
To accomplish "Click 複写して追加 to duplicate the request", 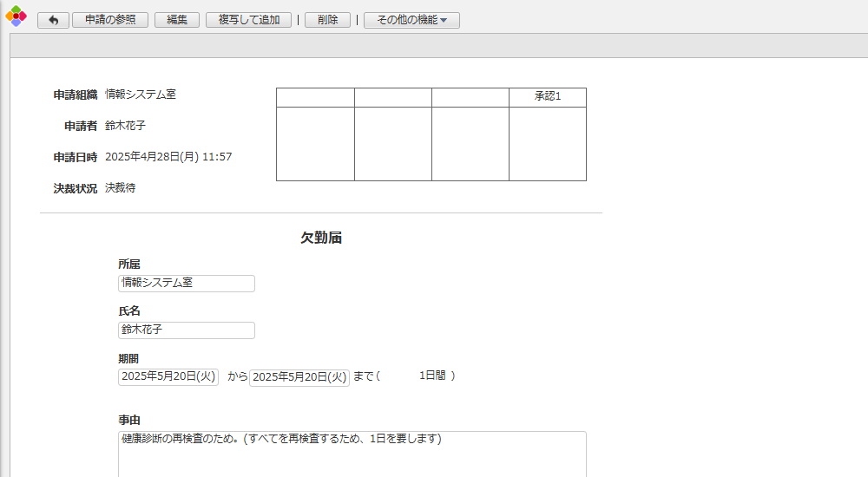I will point(248,20).
